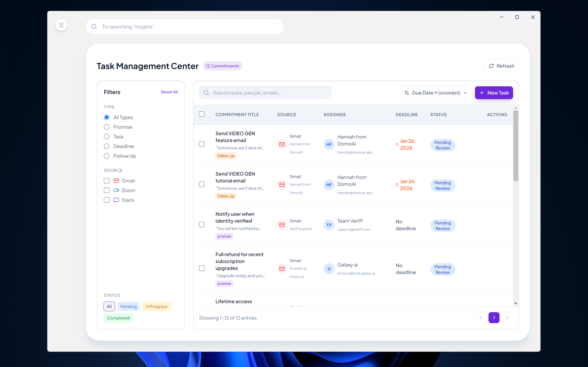Click the Slack chat bubble icon
The width and height of the screenshot is (588, 367).
[x=116, y=200]
